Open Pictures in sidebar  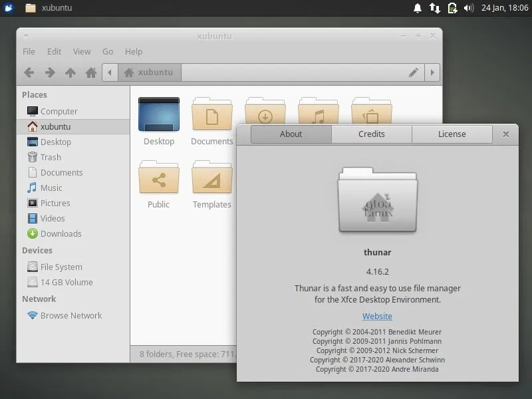(73, 203)
